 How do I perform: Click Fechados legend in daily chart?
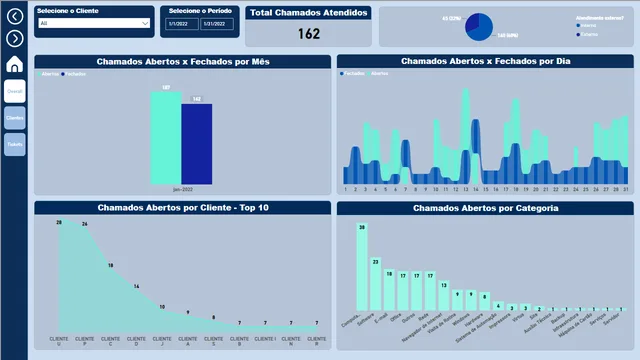pyautogui.click(x=352, y=73)
